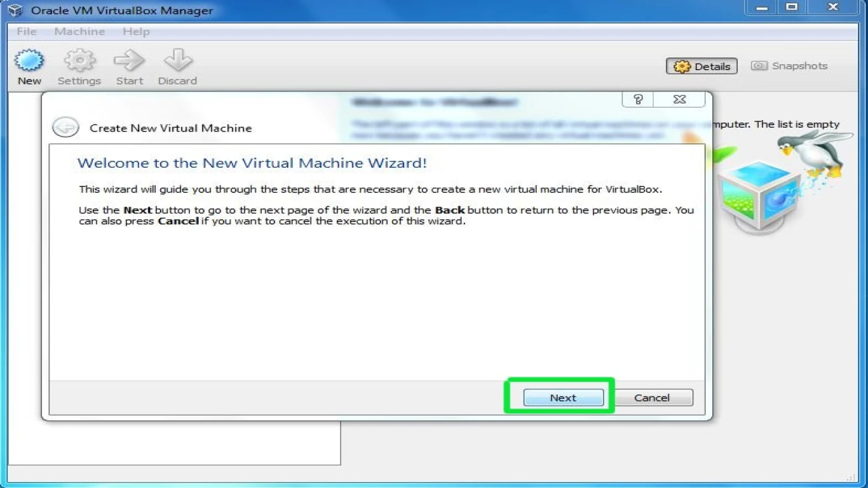868x488 pixels.
Task: Click the wizard help question mark button
Action: tap(638, 99)
